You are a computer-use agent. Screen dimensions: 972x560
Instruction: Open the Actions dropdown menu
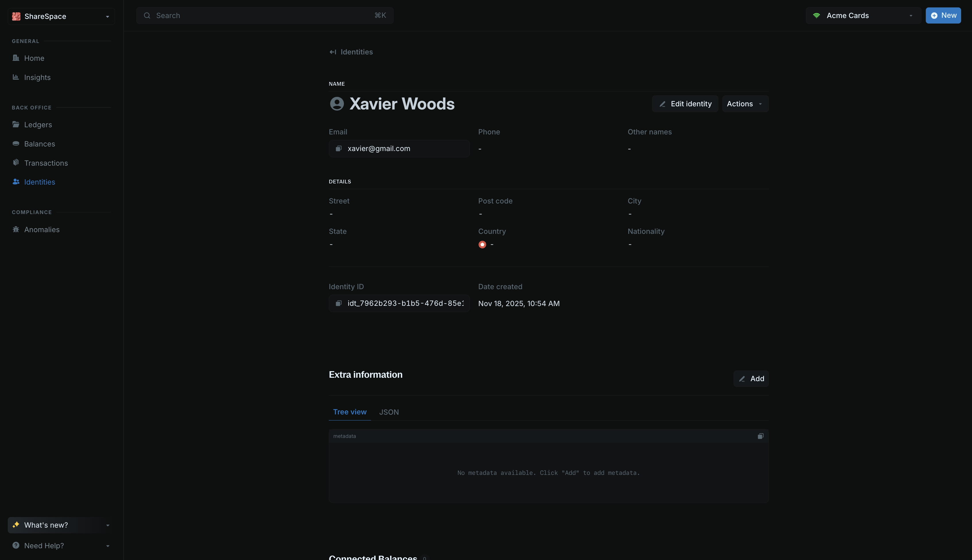[x=745, y=104]
